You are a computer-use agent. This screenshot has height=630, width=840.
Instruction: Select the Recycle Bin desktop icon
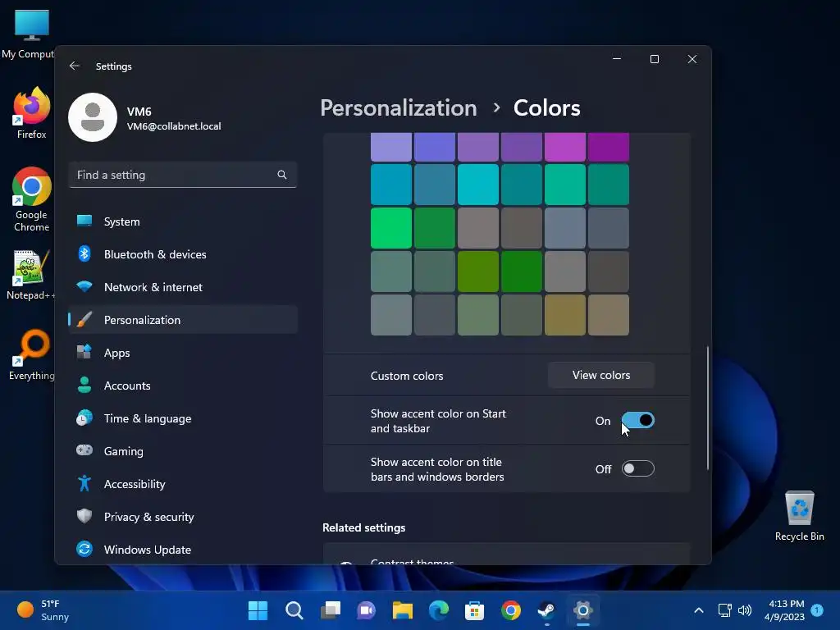click(799, 516)
